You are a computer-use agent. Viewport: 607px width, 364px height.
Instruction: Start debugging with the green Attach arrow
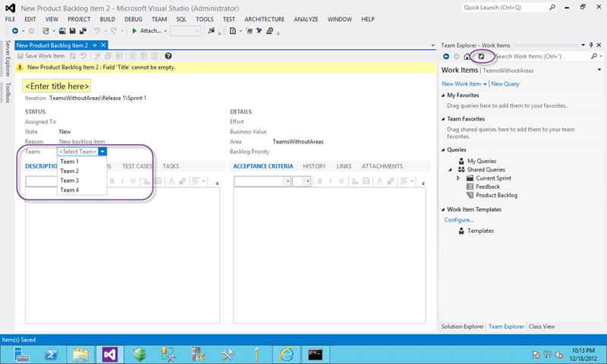[x=134, y=31]
